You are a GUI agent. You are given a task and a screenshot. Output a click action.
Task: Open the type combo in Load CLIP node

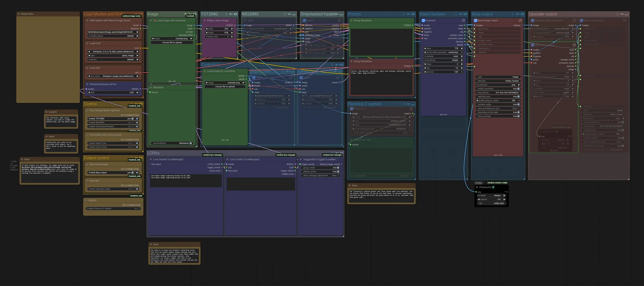(113, 55)
